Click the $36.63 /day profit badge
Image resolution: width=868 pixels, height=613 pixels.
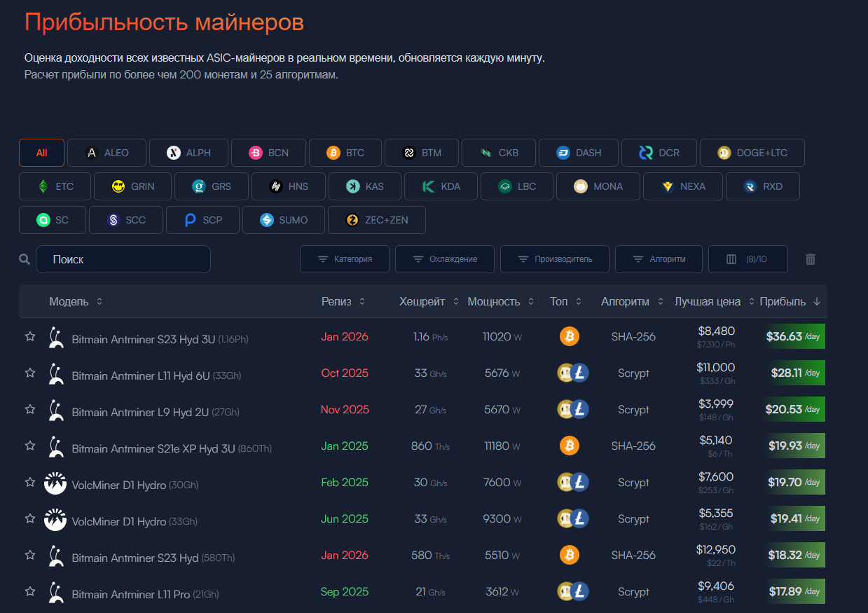(794, 337)
